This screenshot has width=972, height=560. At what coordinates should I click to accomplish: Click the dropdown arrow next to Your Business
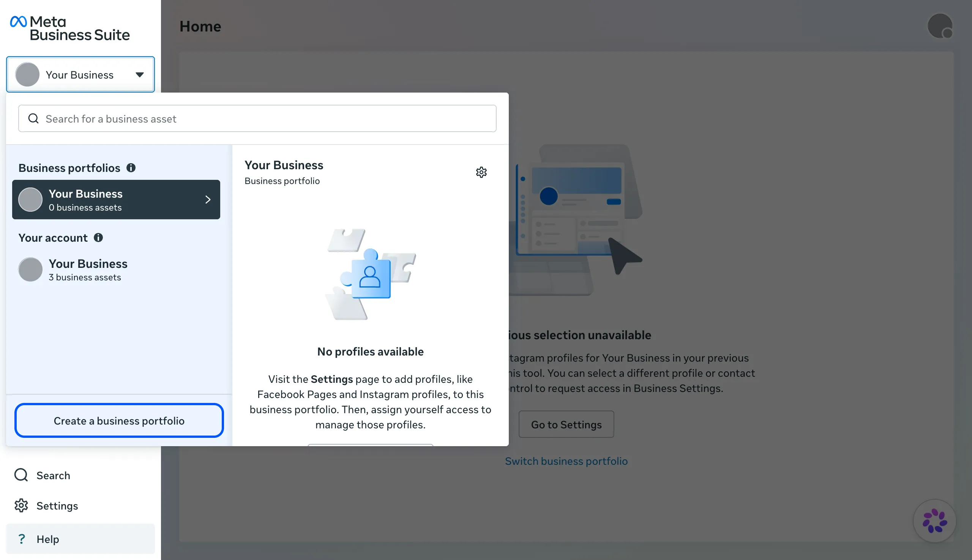[x=140, y=75]
